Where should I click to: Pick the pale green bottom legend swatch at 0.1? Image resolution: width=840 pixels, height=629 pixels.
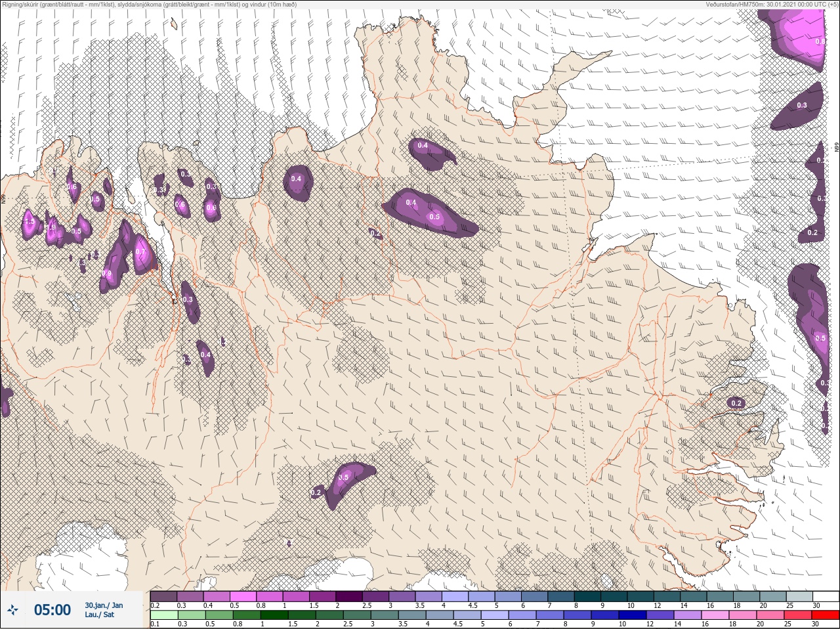(x=163, y=615)
